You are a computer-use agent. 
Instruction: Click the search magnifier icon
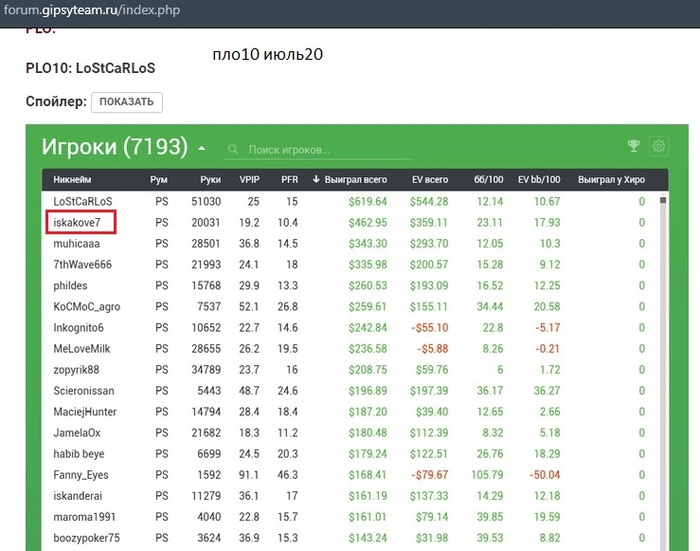233,149
